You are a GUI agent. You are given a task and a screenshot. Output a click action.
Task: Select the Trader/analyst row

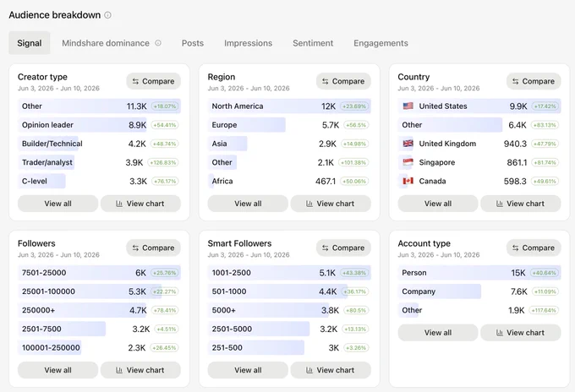pos(99,162)
